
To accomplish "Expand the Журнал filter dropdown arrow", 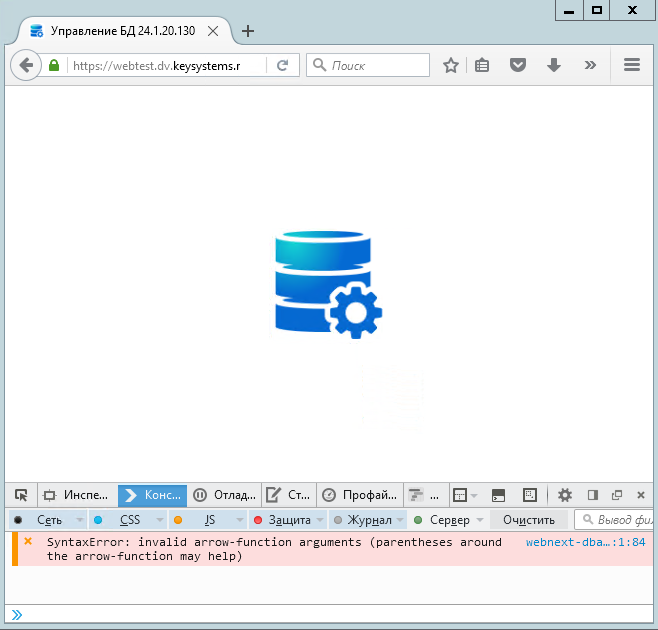I will click(x=400, y=520).
